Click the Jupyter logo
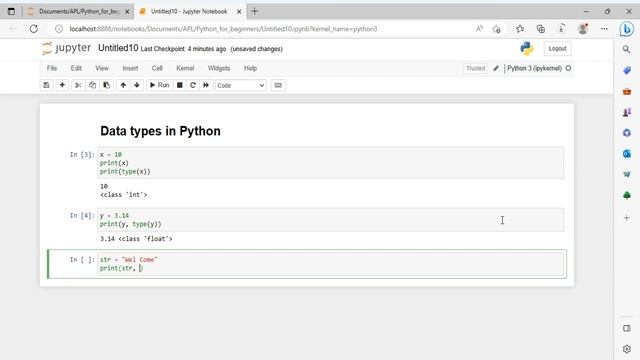 coord(66,48)
